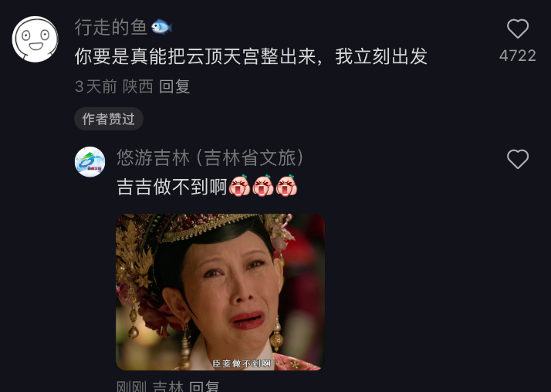Tap the first crying emoji in reply
The image size is (551, 392).
[239, 186]
